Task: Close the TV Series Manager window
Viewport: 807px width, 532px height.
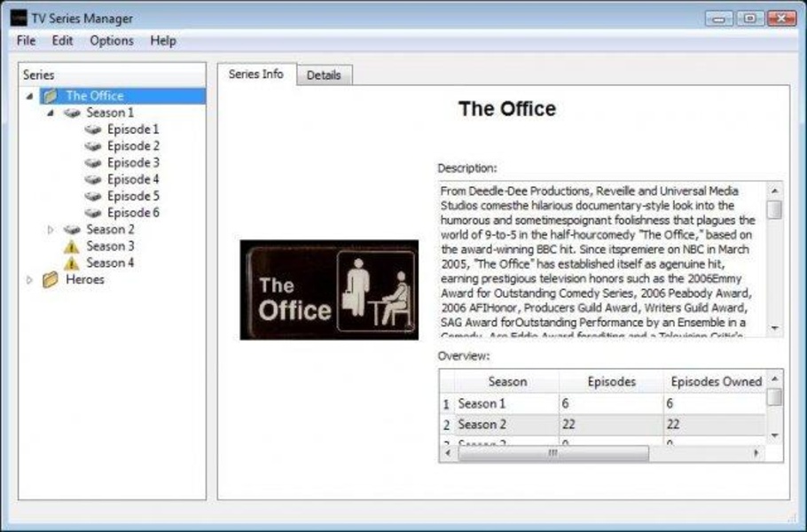Action: tap(782, 19)
